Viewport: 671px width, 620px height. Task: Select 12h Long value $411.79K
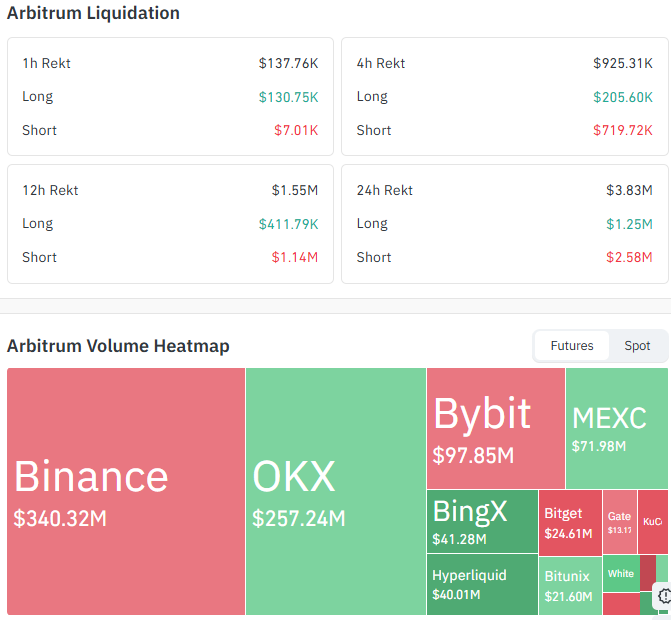pos(288,224)
